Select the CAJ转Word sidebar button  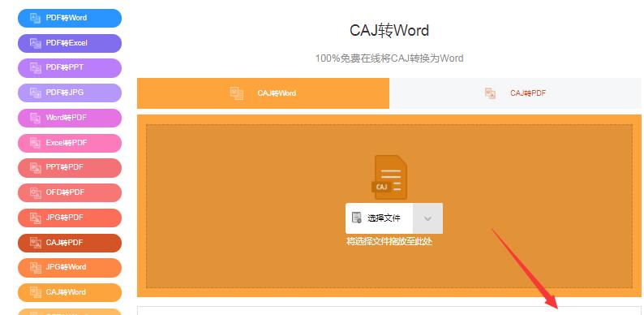click(70, 292)
